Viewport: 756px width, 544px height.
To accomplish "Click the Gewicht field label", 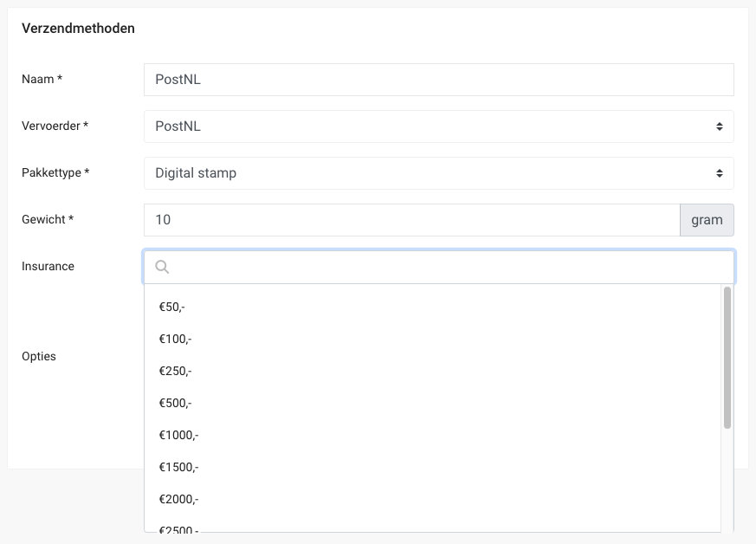I will click(48, 220).
